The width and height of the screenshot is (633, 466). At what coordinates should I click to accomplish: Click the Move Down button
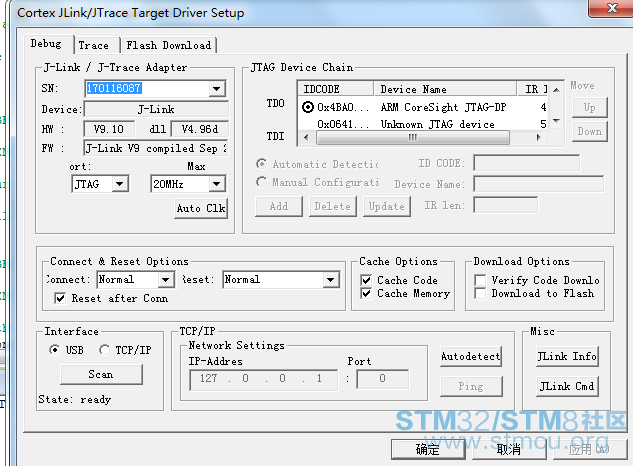click(x=589, y=132)
